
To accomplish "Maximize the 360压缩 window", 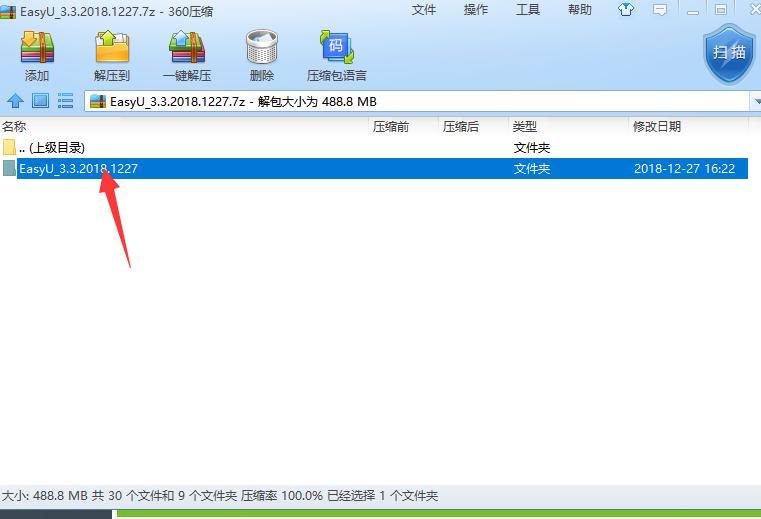I will [x=721, y=10].
